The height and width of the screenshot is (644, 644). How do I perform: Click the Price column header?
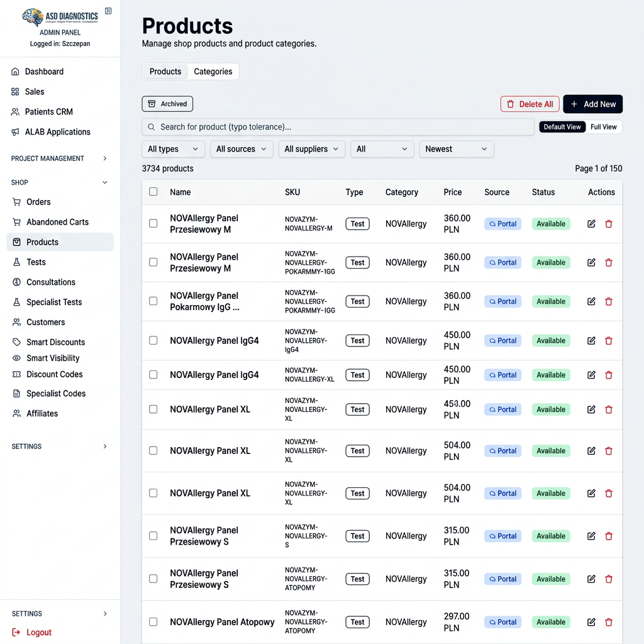tap(453, 192)
